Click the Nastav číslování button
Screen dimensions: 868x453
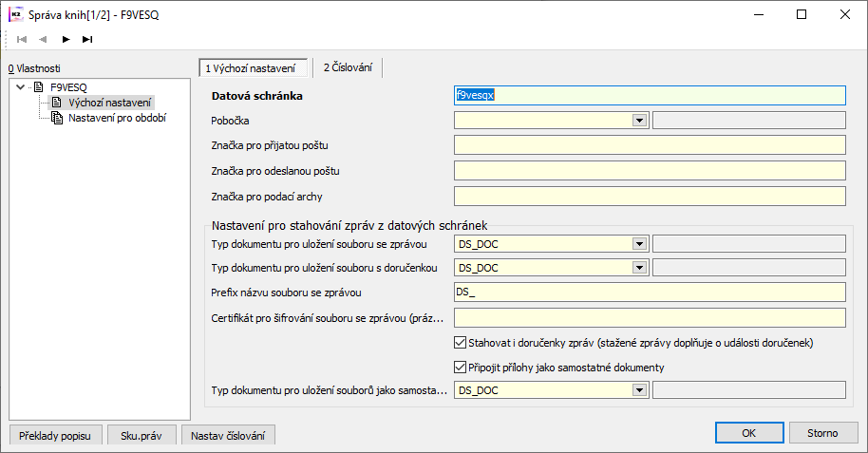(229, 436)
